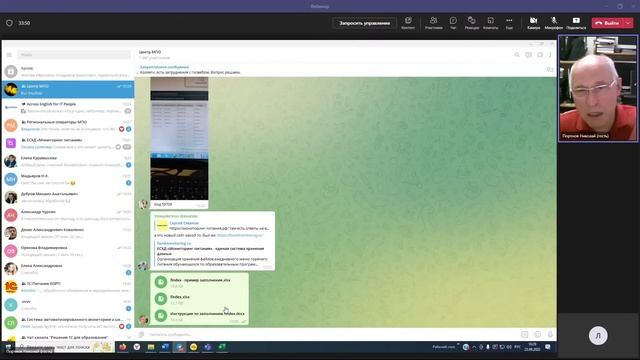Open chat with Дубров Михаил Анатольевич
The width and height of the screenshot is (640, 360).
pos(68,197)
